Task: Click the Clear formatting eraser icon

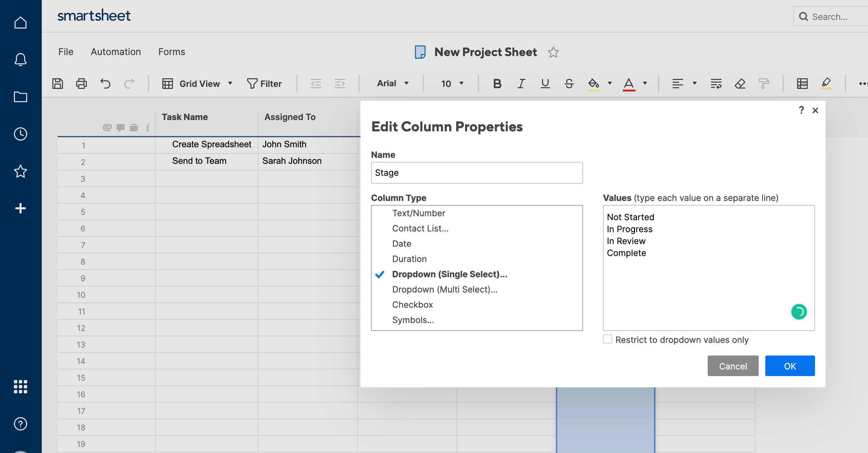Action: coord(739,83)
